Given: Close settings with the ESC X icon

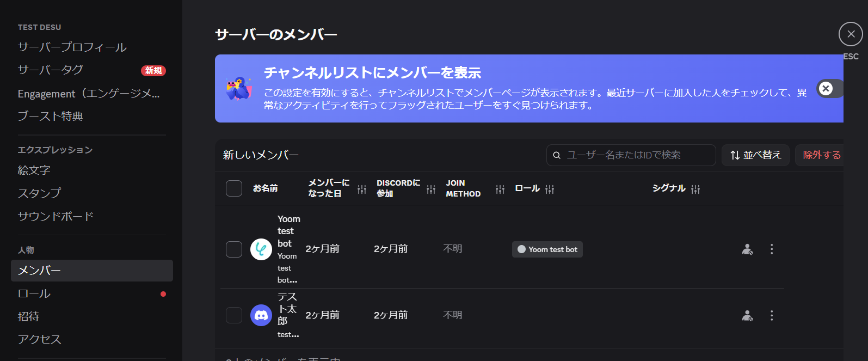Looking at the screenshot, I should (x=851, y=34).
